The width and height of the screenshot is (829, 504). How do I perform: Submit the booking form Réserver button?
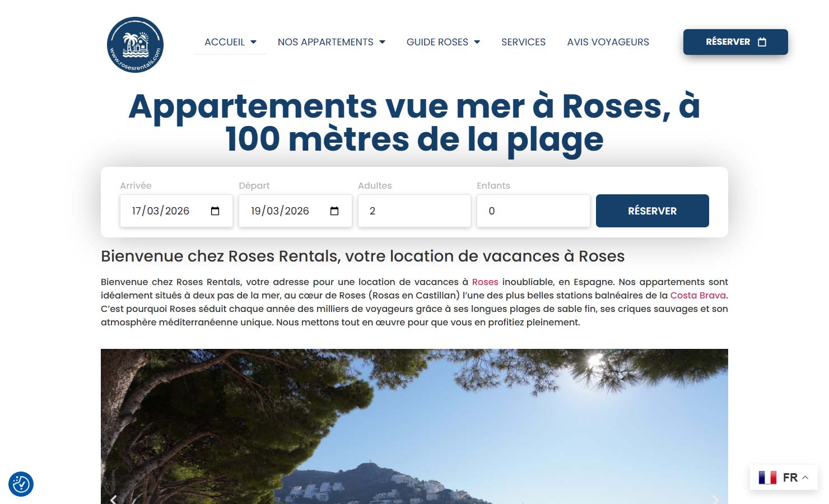point(653,211)
